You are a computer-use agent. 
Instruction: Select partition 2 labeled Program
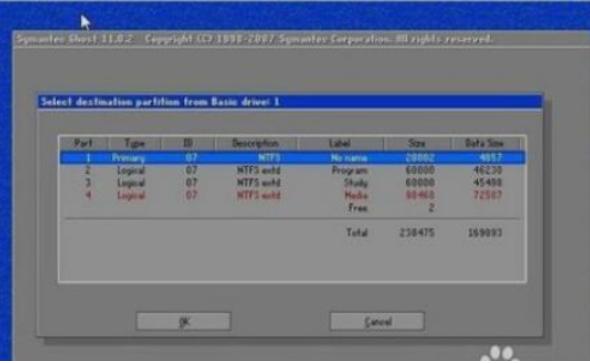tap(292, 170)
